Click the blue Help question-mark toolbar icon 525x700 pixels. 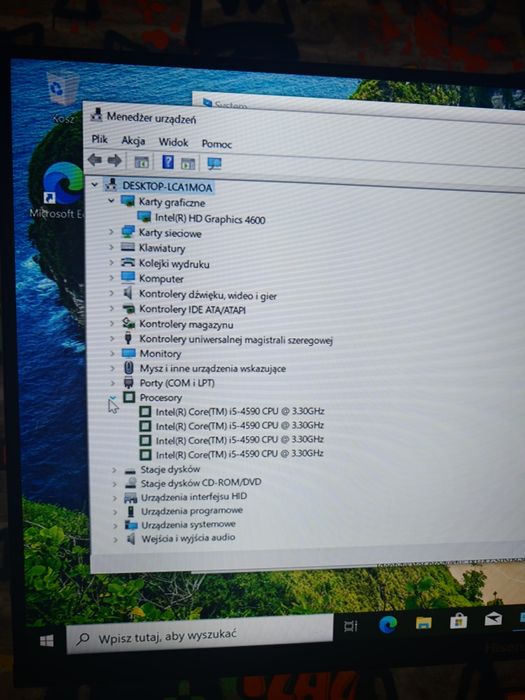[168, 162]
